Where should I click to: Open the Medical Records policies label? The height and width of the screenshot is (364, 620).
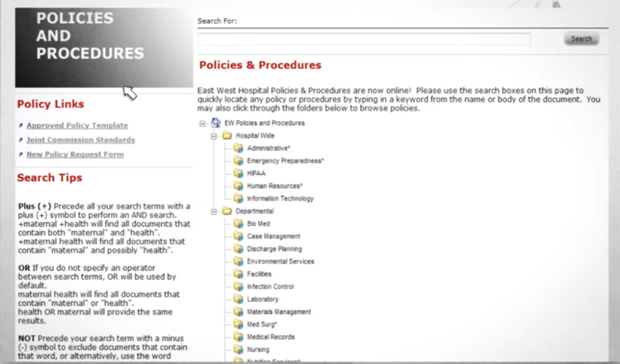(x=271, y=337)
